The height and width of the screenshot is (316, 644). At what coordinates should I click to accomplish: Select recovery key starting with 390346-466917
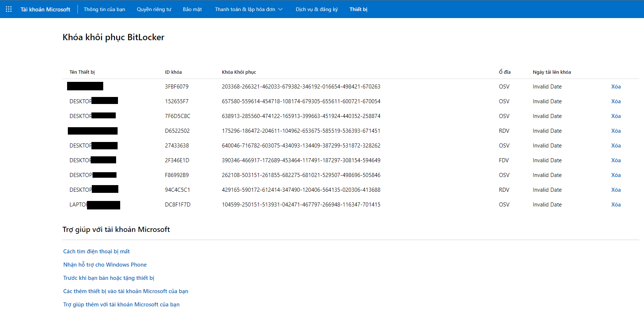pyautogui.click(x=301, y=160)
